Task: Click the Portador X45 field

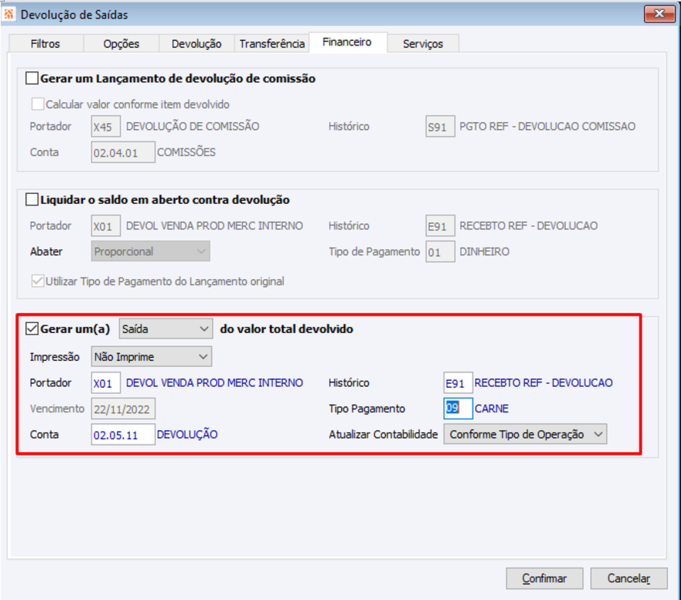Action: pos(106,126)
